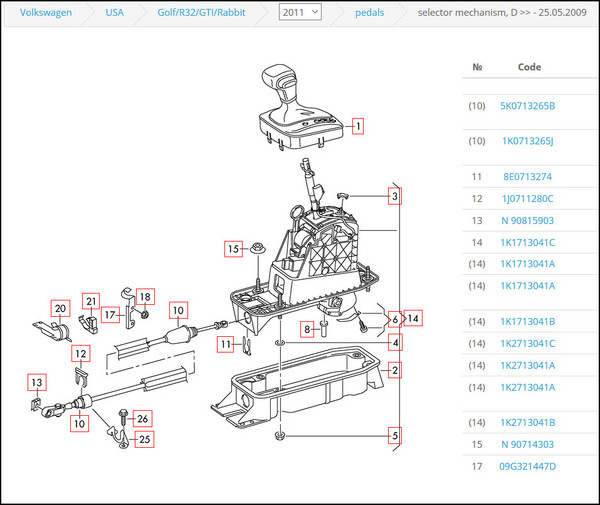The image size is (600, 505).
Task: Select part callout 26 on diagram
Action: (x=142, y=418)
